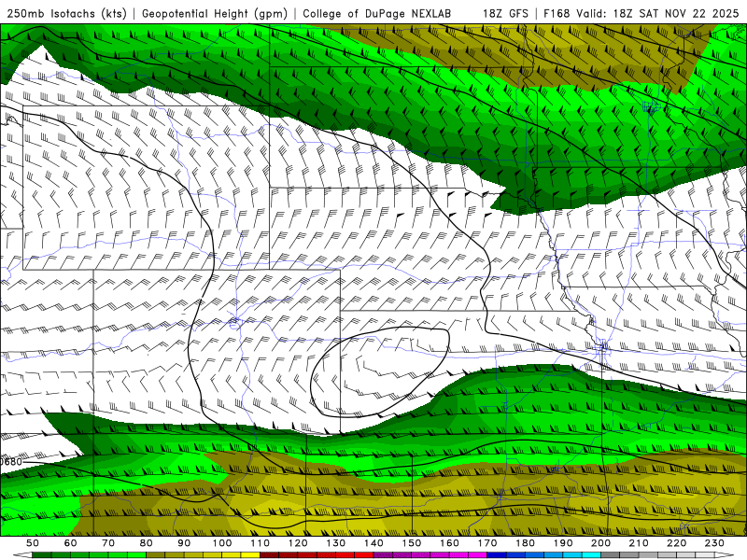Click the 50 value on the color scale

point(33,543)
